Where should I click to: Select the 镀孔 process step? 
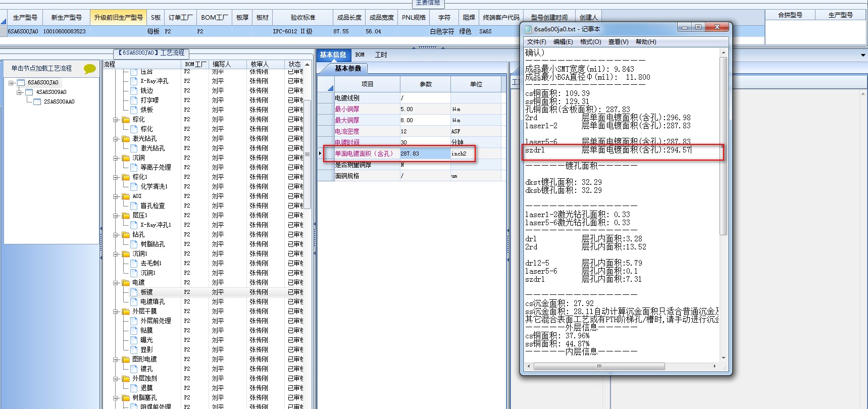[146, 369]
